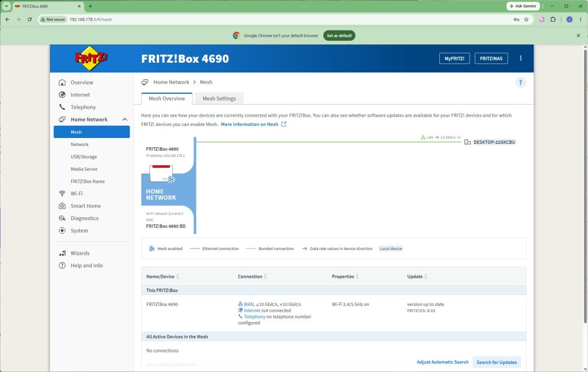
Task: Click the address bar URL field
Action: tap(285, 20)
